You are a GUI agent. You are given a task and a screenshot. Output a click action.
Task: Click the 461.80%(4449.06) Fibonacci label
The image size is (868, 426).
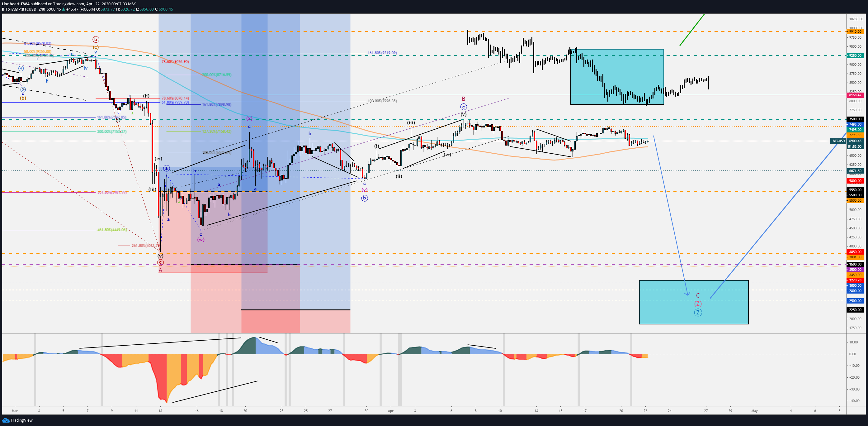pos(112,230)
